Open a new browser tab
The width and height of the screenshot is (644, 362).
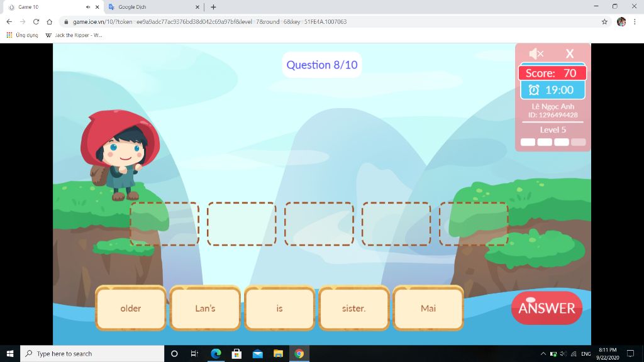pyautogui.click(x=213, y=7)
